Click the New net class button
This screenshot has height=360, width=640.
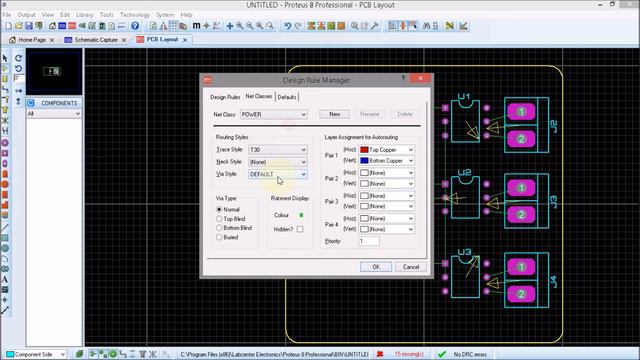[334, 114]
